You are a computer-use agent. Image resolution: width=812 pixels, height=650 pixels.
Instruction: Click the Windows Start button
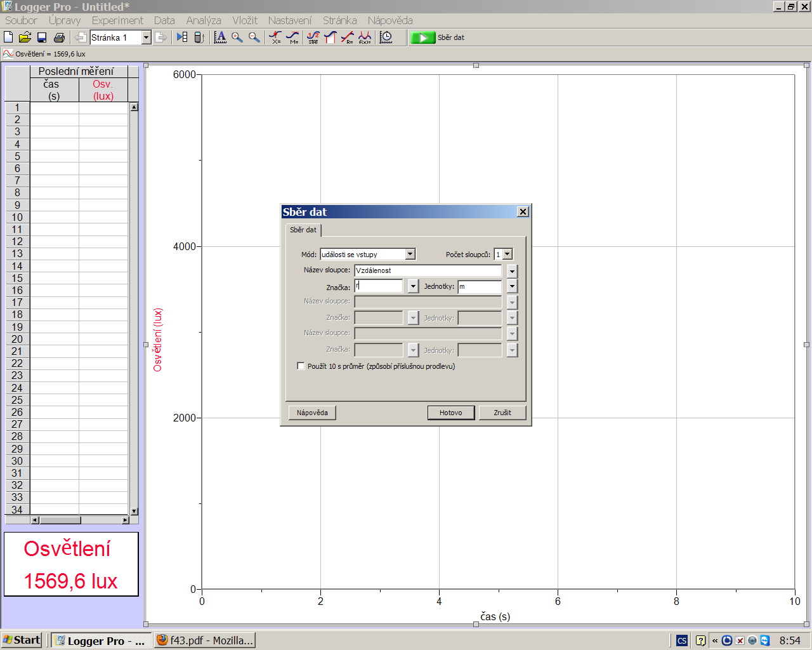(22, 640)
